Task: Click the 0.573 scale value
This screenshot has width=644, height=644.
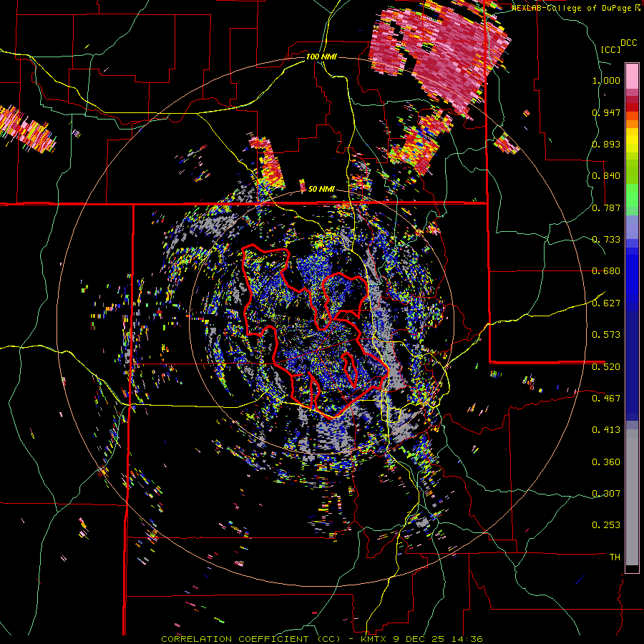Action: click(x=606, y=335)
